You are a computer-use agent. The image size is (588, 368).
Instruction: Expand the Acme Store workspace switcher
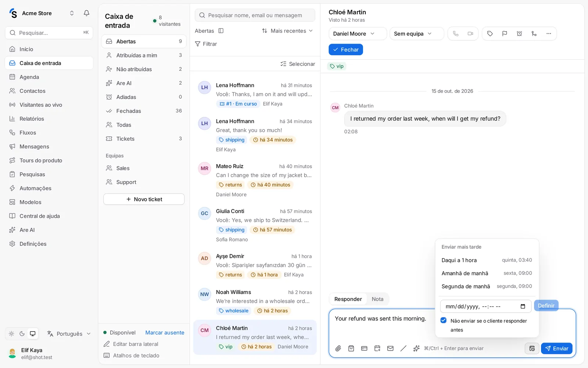tap(72, 13)
